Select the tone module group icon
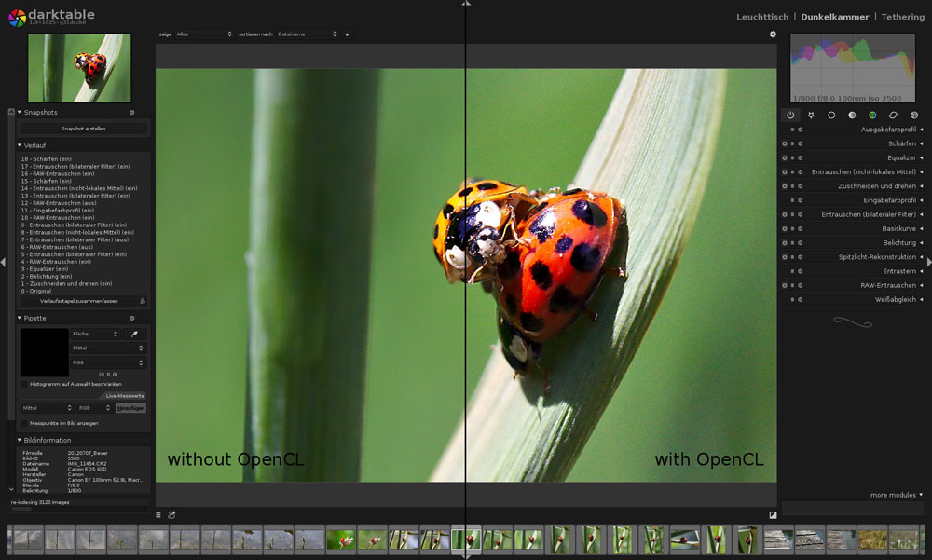932x560 pixels. [852, 115]
